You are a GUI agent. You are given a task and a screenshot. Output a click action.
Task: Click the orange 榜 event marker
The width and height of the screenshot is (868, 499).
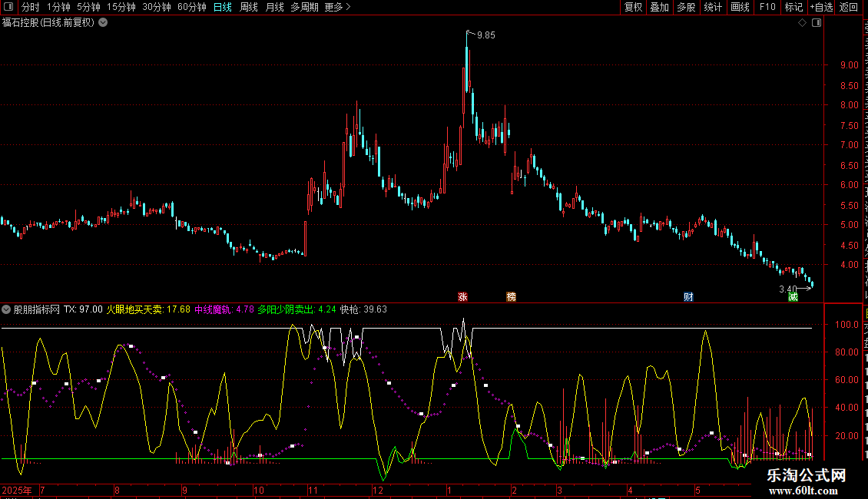pyautogui.click(x=511, y=297)
